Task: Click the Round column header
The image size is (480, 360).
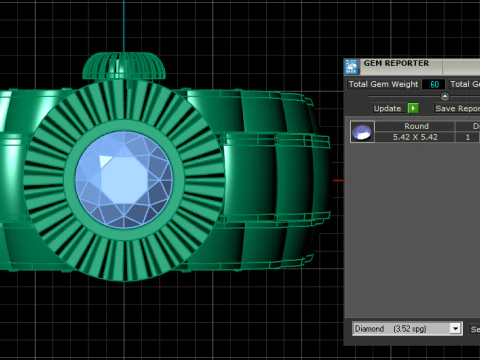Action: tap(416, 126)
